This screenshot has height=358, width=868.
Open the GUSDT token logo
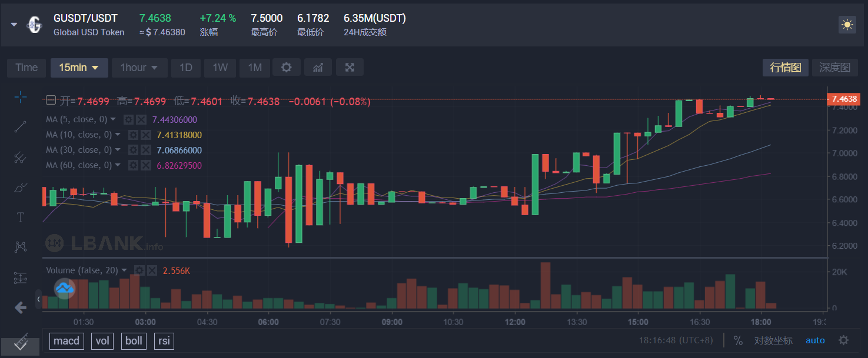tap(35, 25)
